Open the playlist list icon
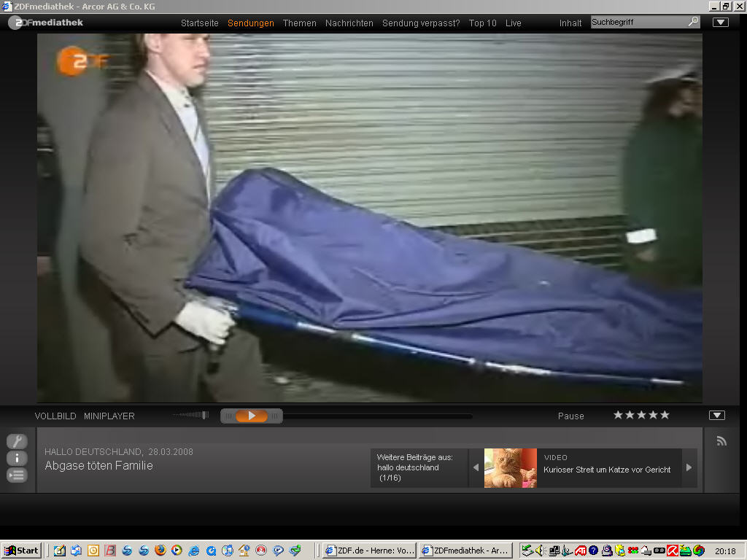747x560 pixels. coord(17,475)
